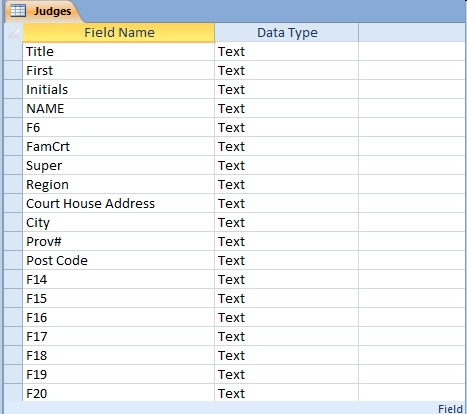Click the F6 field name cell
This screenshot has width=467, height=414.
tap(119, 127)
